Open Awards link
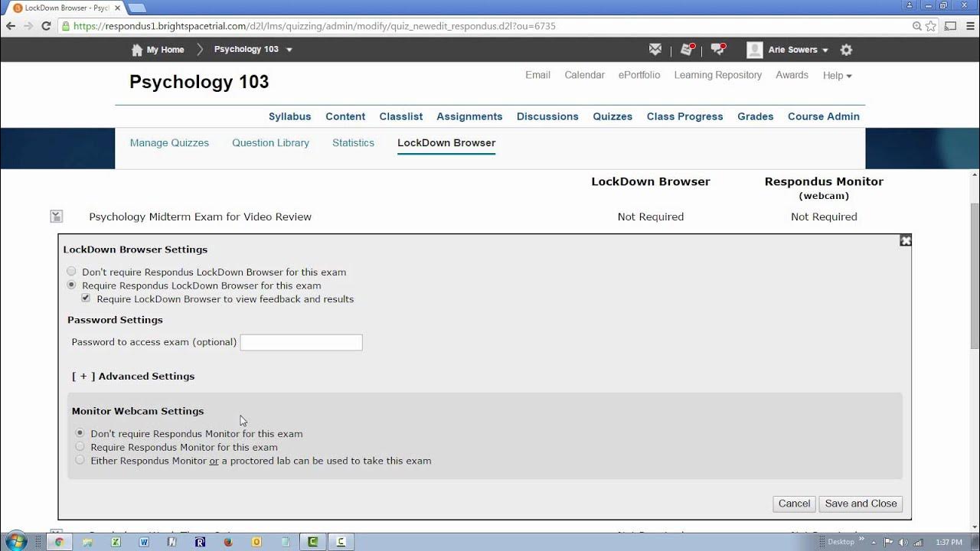The height and width of the screenshot is (551, 980). click(x=792, y=75)
